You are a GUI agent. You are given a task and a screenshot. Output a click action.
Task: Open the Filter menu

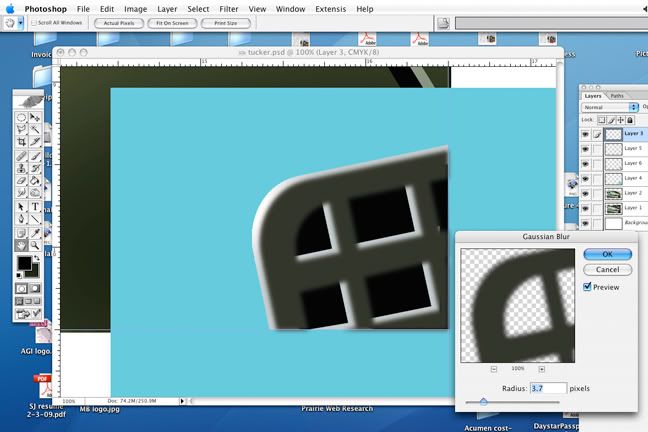(229, 9)
